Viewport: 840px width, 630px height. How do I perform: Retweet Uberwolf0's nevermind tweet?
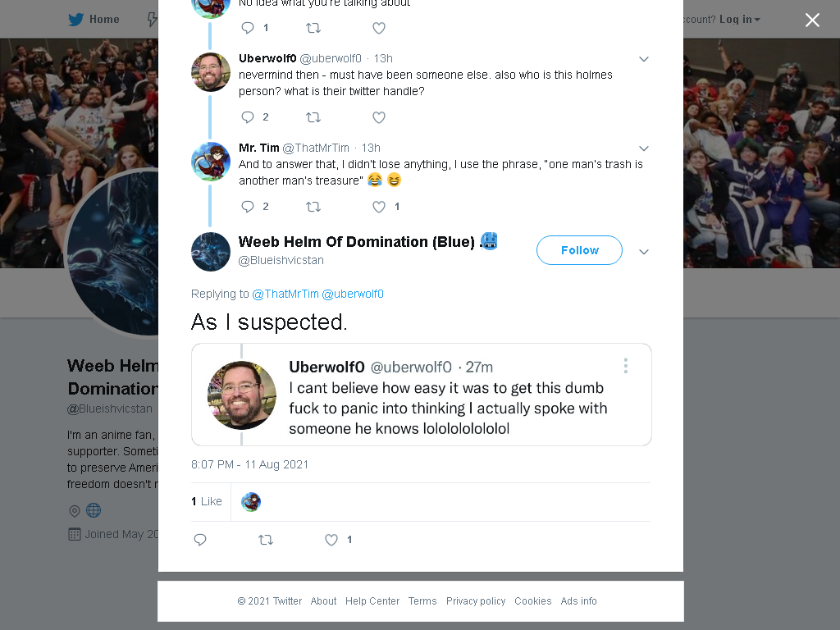point(313,117)
